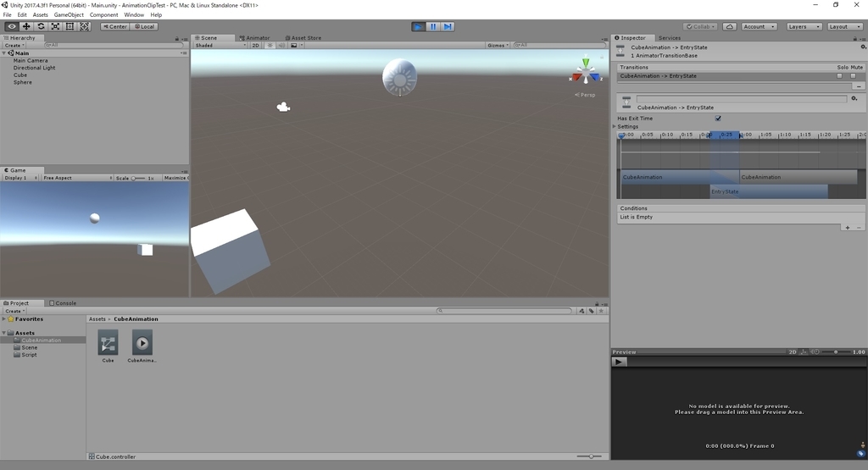
Task: Click search by label icon in Project
Action: [591, 311]
